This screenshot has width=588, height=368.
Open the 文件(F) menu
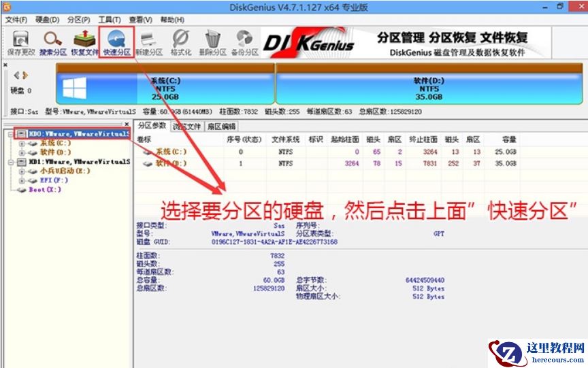pyautogui.click(x=16, y=20)
